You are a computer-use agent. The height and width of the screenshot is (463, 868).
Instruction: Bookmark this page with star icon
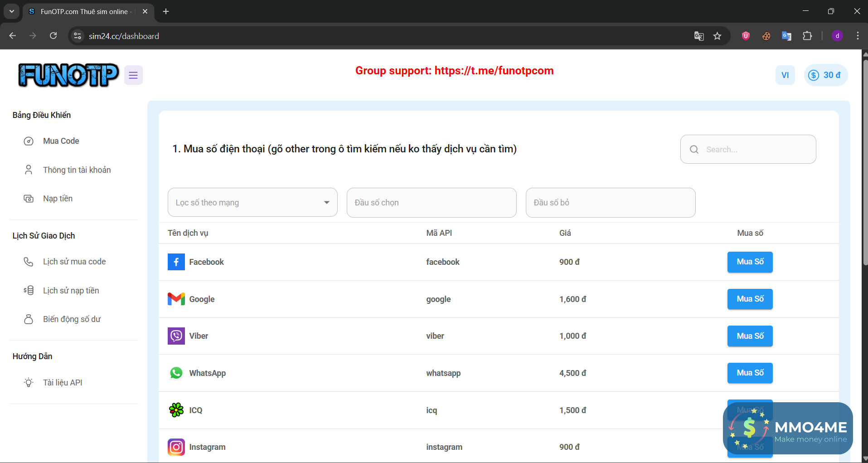(x=717, y=36)
